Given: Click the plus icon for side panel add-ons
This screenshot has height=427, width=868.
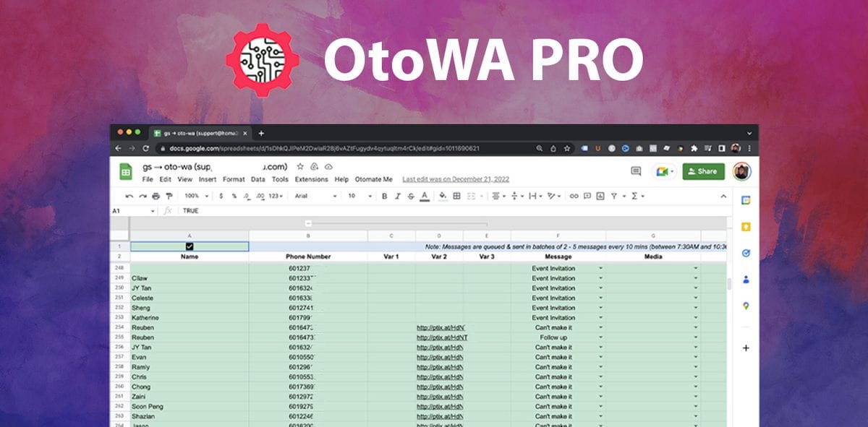Looking at the screenshot, I should [x=746, y=348].
